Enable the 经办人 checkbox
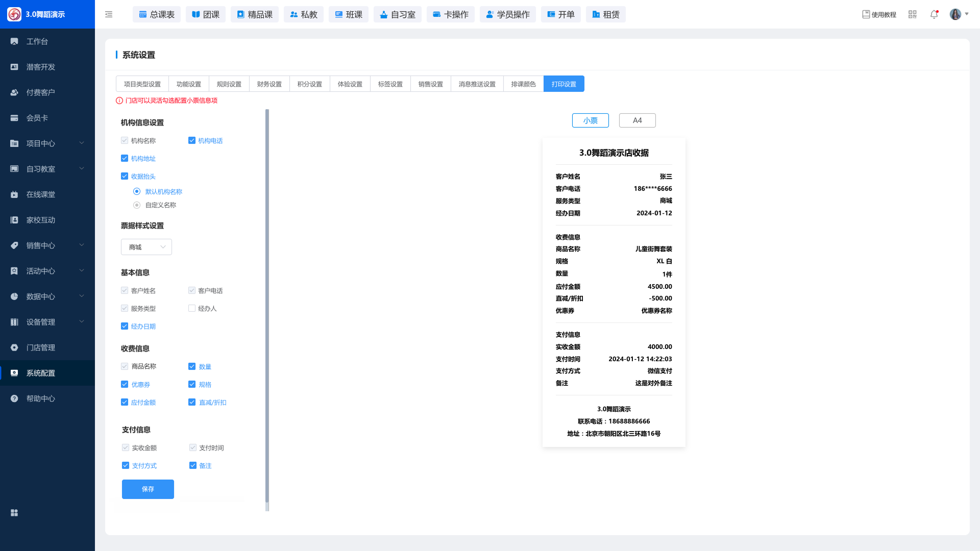The image size is (980, 551). (x=192, y=308)
